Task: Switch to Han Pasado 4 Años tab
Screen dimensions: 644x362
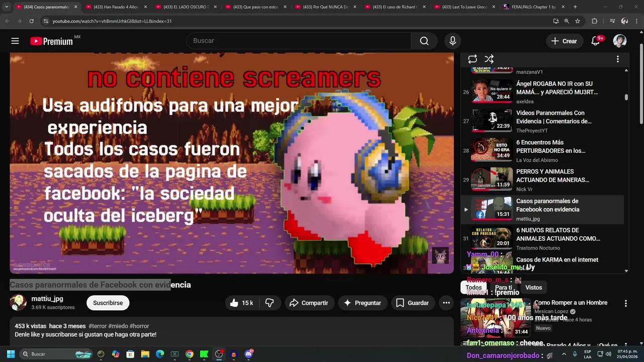Action: 116,7
